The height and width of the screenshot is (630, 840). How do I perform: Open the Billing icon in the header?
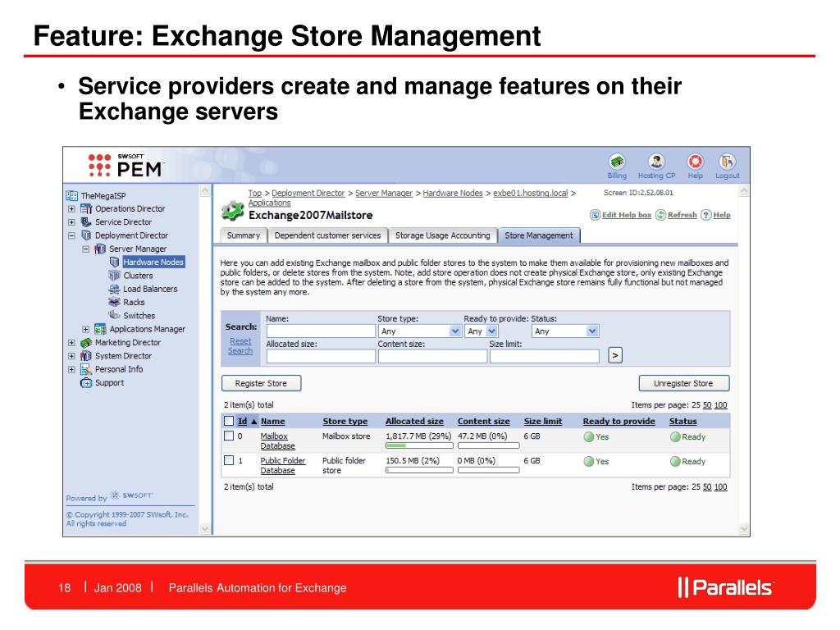point(617,162)
